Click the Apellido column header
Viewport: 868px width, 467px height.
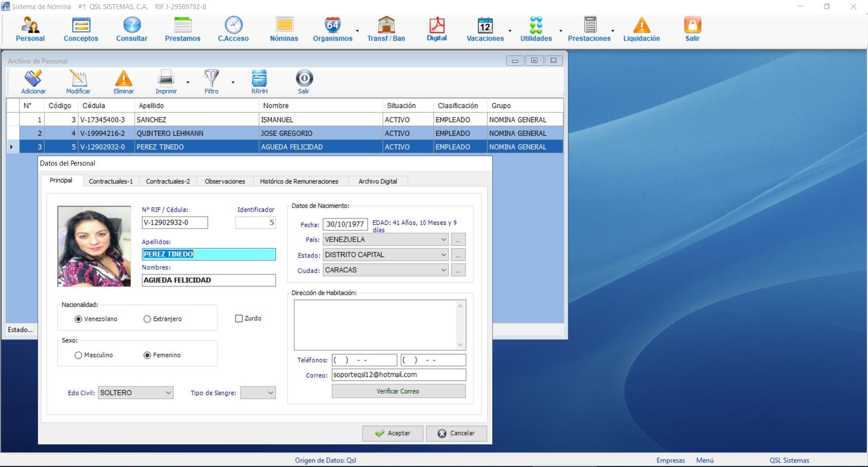coord(197,105)
